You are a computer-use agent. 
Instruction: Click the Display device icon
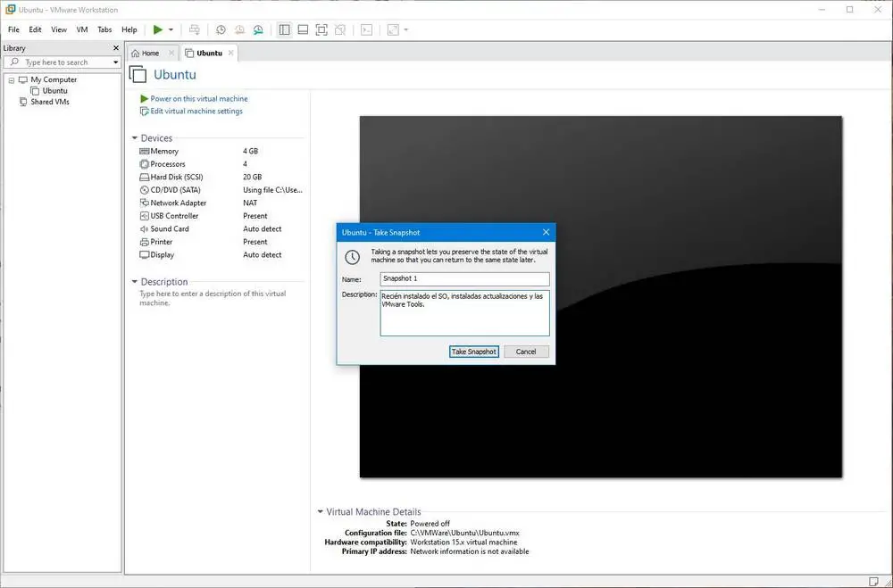pos(145,255)
